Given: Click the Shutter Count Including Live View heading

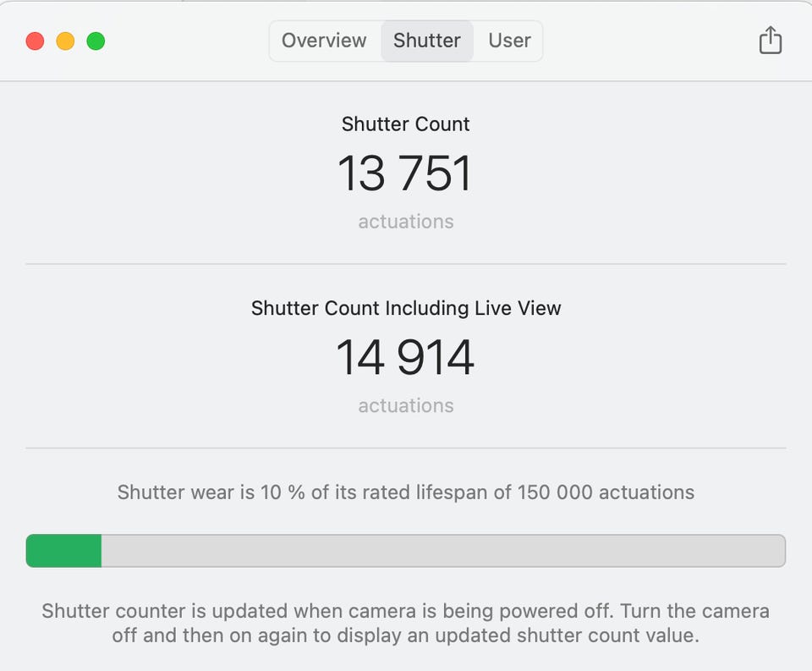Looking at the screenshot, I should [406, 309].
